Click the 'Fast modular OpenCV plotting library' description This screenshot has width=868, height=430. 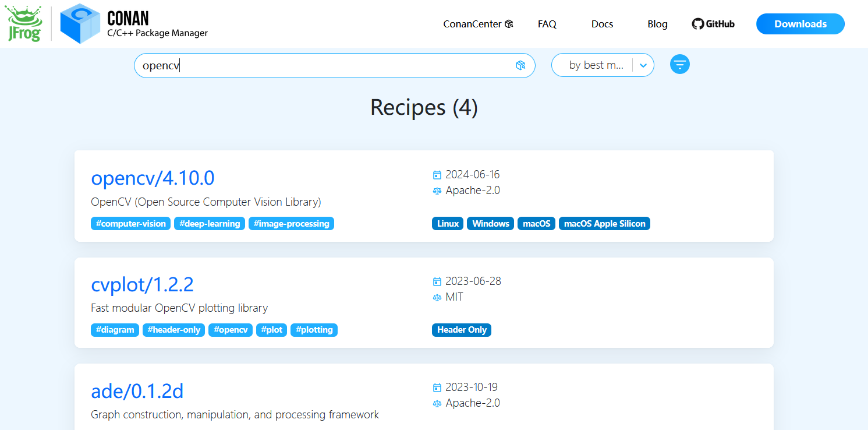click(x=179, y=308)
